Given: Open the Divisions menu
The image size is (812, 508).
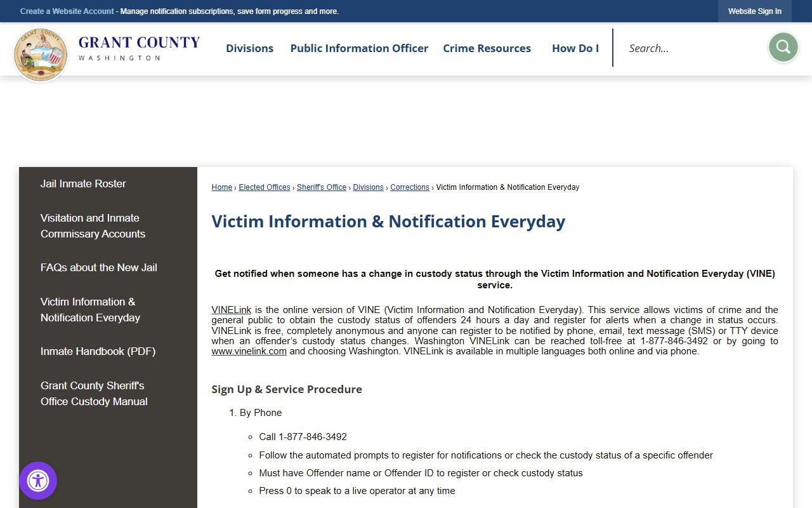Looking at the screenshot, I should (x=249, y=48).
